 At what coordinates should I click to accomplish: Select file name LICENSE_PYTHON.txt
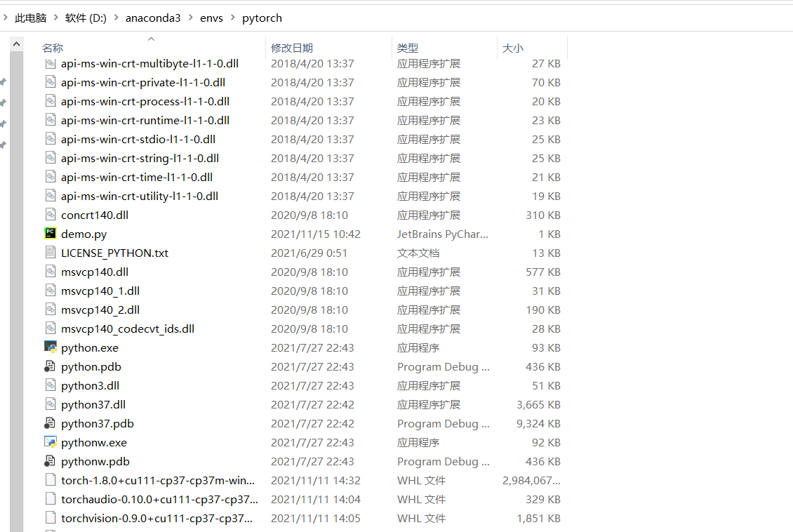click(x=115, y=253)
